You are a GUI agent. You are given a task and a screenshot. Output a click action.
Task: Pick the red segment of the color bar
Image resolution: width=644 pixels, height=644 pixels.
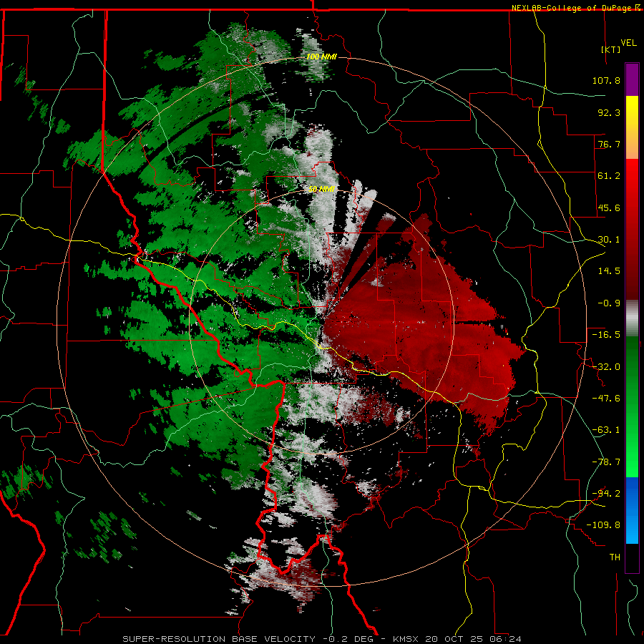coord(632,229)
